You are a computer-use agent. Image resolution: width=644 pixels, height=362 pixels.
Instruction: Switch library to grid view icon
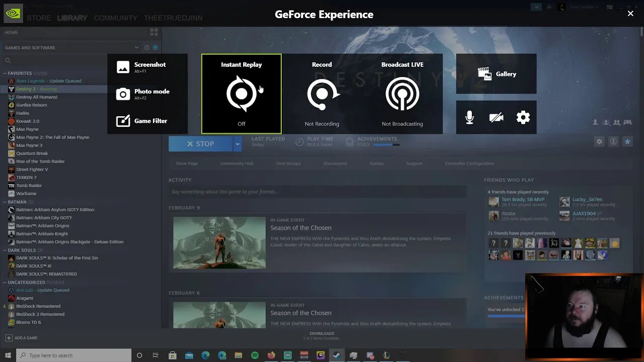pyautogui.click(x=154, y=32)
